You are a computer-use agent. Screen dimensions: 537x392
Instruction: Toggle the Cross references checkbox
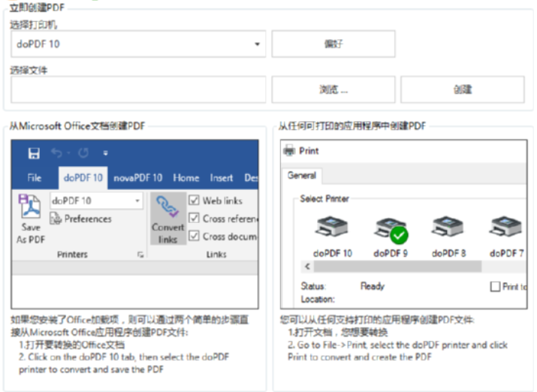[x=194, y=218]
